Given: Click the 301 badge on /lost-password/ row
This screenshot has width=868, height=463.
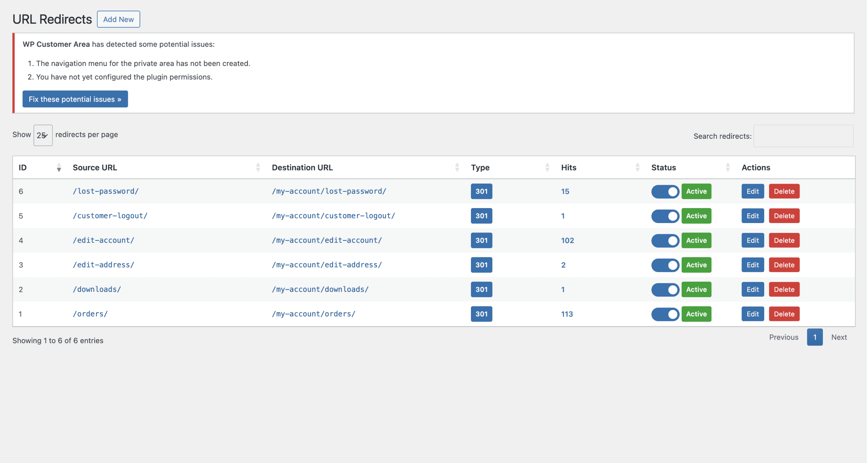Looking at the screenshot, I should 481,191.
